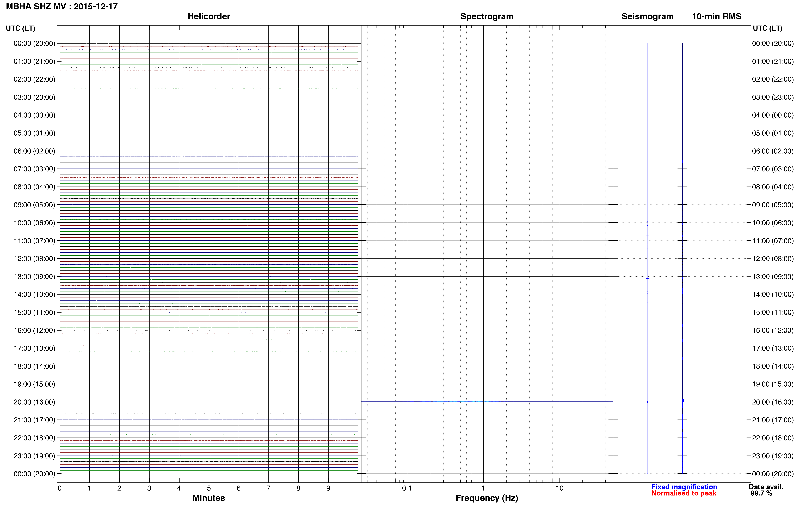Click left-axis time label '06:00 (02:00)'

[34, 151]
